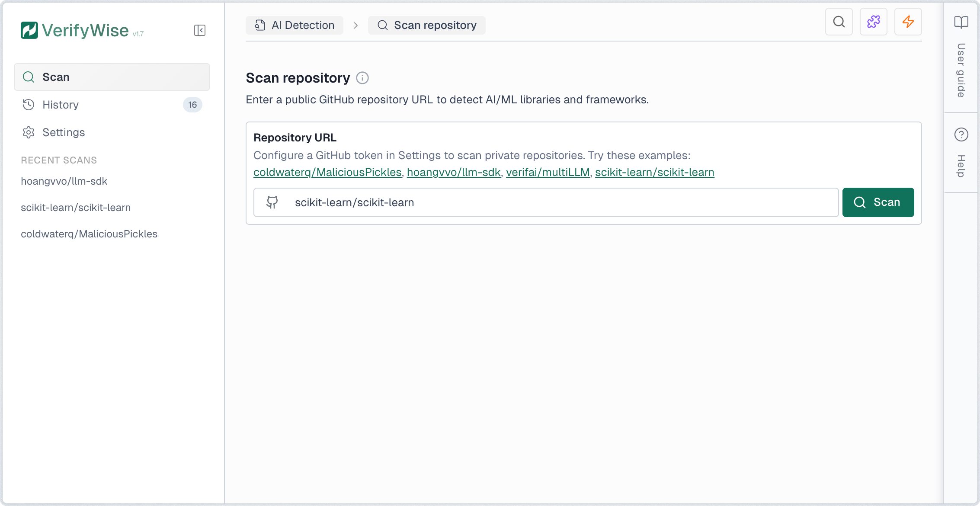Open the search icon in the top toolbar
The image size is (980, 506).
click(x=839, y=22)
